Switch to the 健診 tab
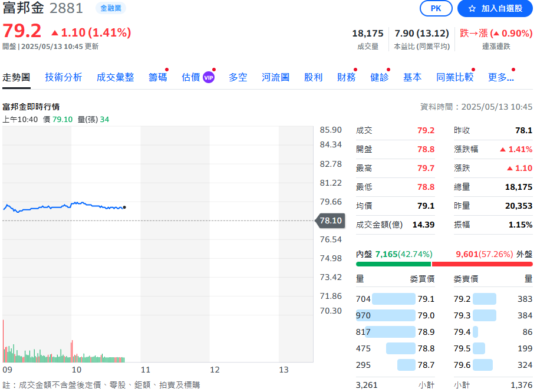This screenshot has height=392, width=537. 379,77
